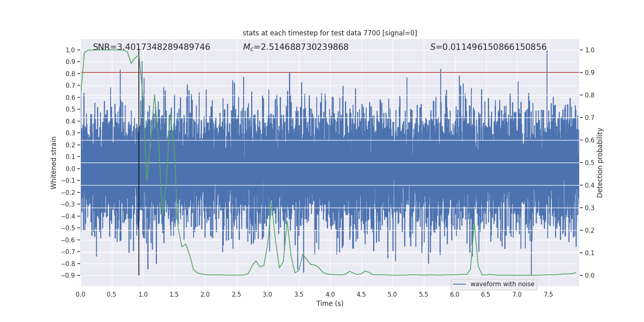The width and height of the screenshot is (644, 322).
Task: Click the 'Time (s)' x-axis label
Action: click(x=330, y=303)
